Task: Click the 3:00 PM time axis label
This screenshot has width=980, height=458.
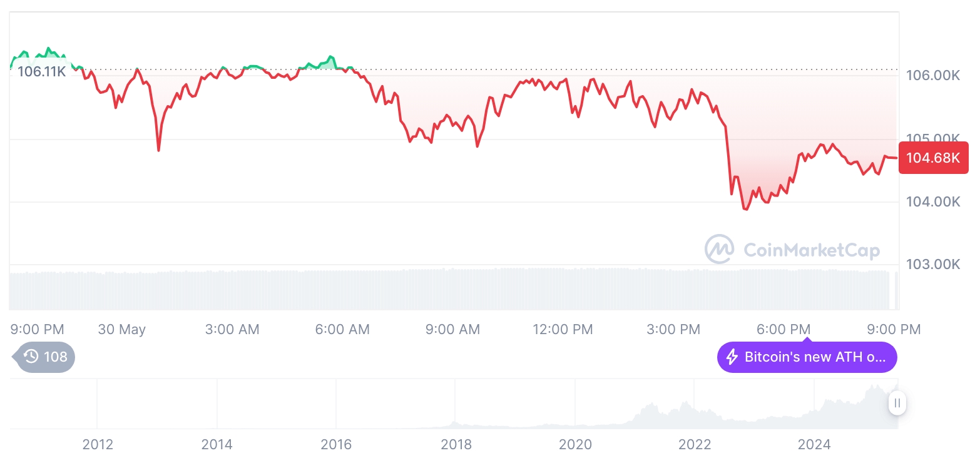Action: pyautogui.click(x=673, y=329)
